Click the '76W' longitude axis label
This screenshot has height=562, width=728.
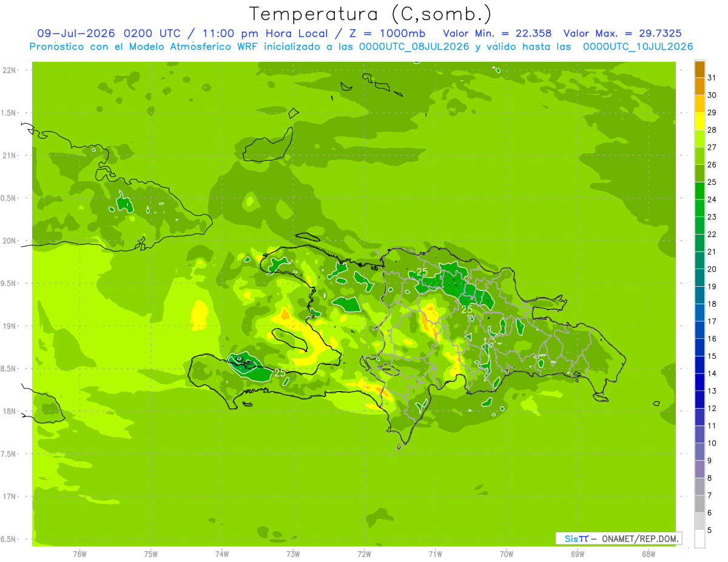pyautogui.click(x=79, y=554)
